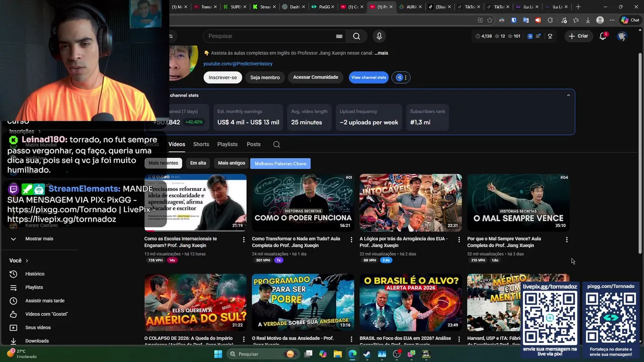The height and width of the screenshot is (362, 644).
Task: Open the 'PROGRAMADO PARA SER POBRE' thumbnail
Action: [x=303, y=302]
